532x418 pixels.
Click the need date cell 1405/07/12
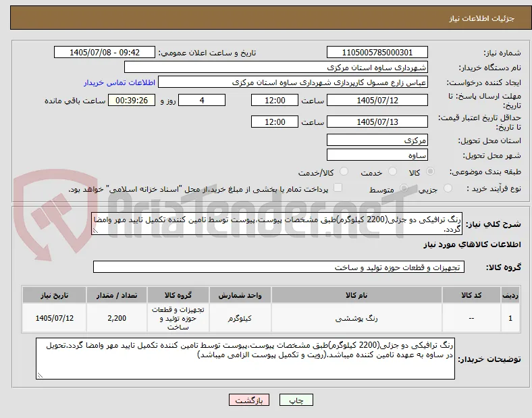[54, 318]
